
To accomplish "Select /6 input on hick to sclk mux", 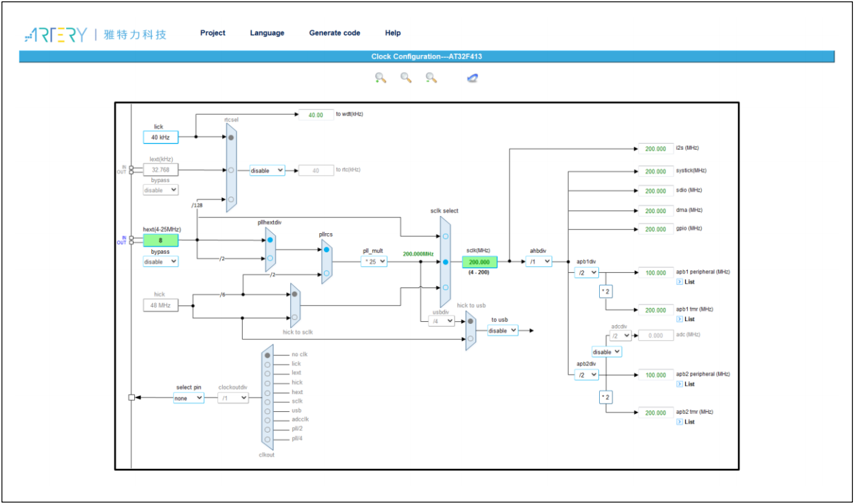I will [x=294, y=294].
